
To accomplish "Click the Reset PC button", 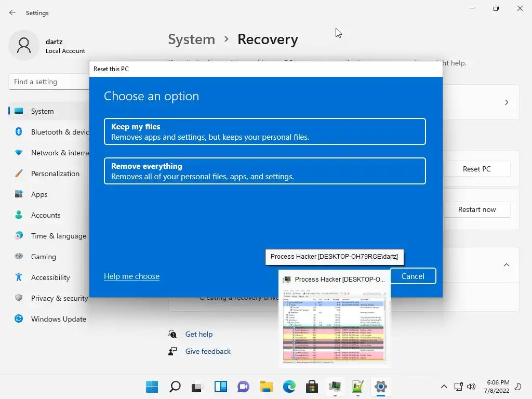I will pyautogui.click(x=477, y=169).
